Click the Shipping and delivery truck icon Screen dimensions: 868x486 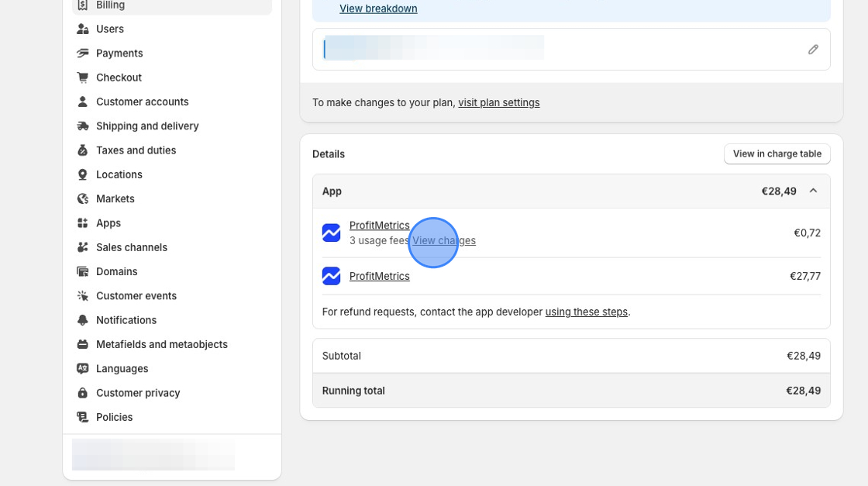pos(82,126)
